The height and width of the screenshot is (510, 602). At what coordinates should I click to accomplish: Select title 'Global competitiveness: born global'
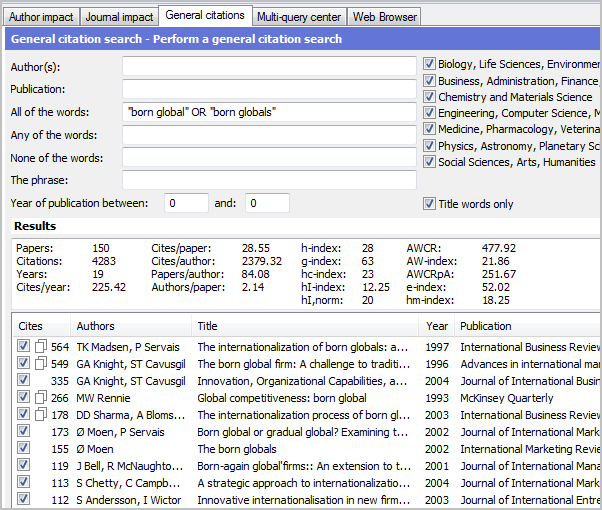pyautogui.click(x=282, y=398)
